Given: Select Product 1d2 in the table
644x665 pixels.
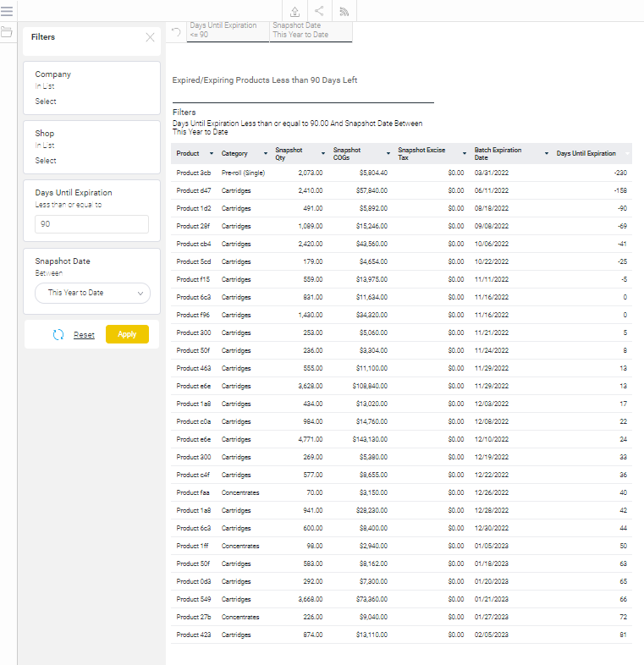Looking at the screenshot, I should [x=194, y=209].
